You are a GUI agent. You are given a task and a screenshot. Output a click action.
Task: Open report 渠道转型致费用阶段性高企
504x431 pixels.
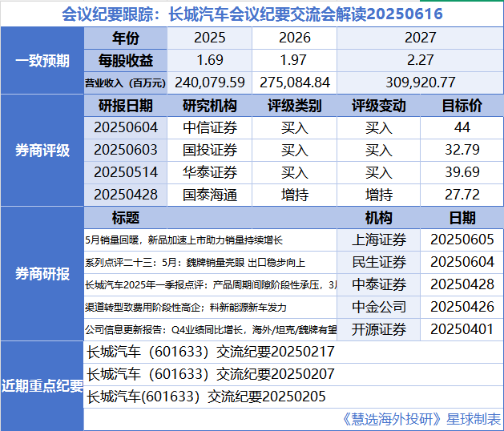210,308
